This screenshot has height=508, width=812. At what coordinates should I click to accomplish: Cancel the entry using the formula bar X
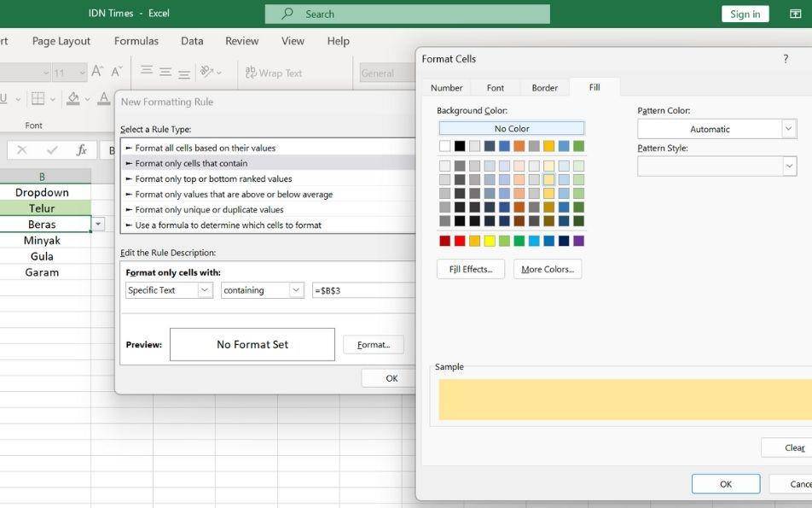click(x=22, y=150)
